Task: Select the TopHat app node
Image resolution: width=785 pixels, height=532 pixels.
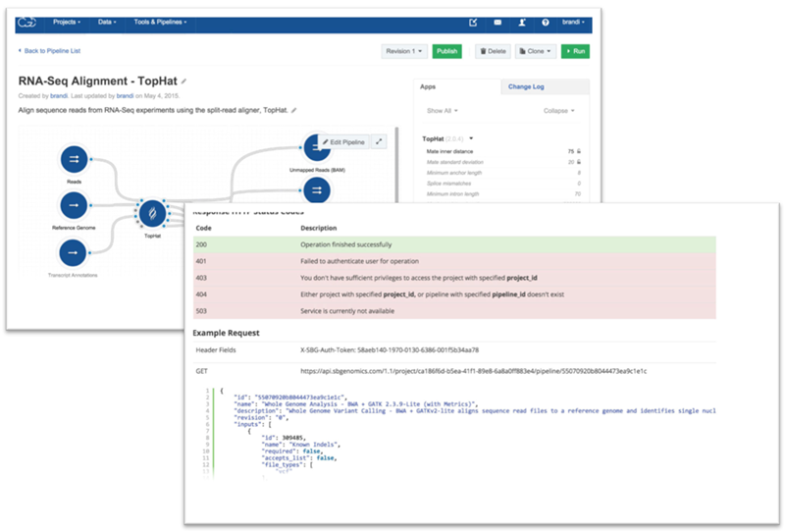Action: coord(152,212)
